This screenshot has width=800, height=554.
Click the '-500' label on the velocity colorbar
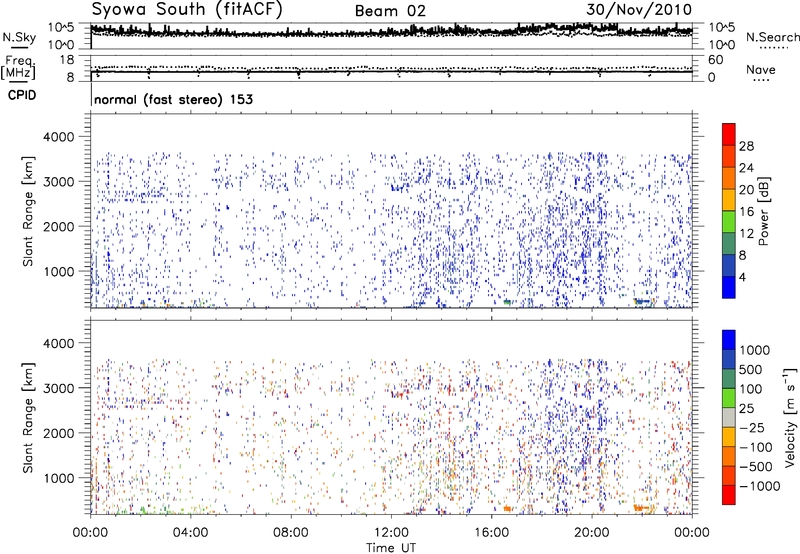tap(755, 466)
